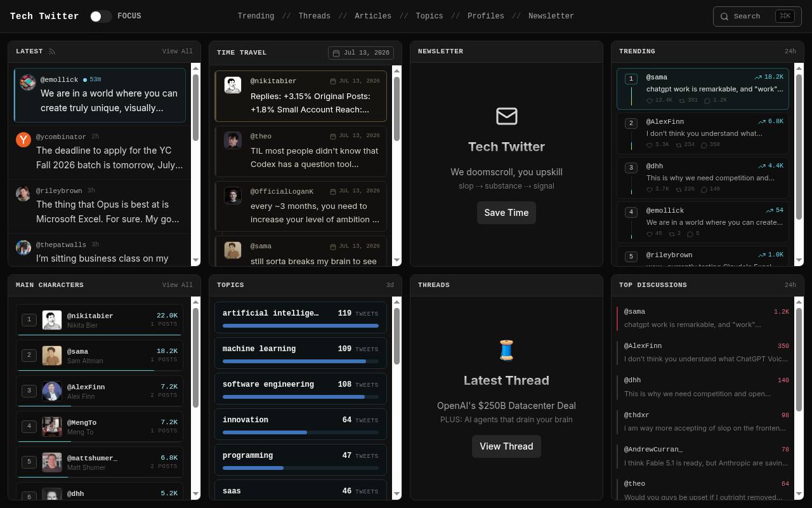Toggle the FOCUS mode switch

click(x=101, y=17)
